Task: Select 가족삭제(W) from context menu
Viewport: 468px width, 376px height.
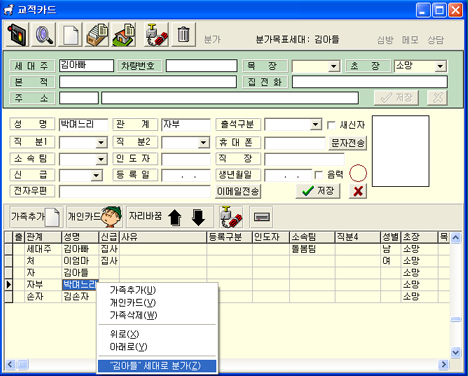Action: coord(133,315)
